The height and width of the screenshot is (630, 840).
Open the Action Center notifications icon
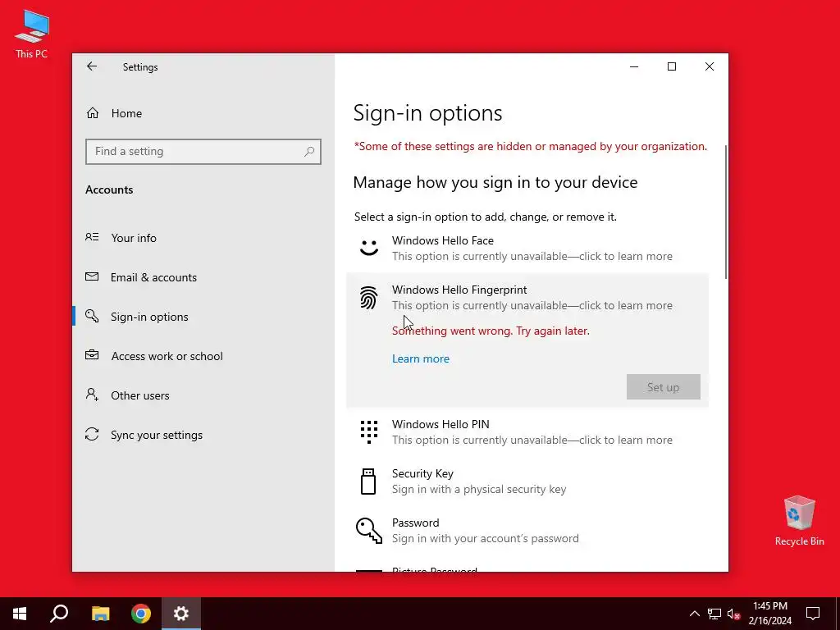click(813, 614)
